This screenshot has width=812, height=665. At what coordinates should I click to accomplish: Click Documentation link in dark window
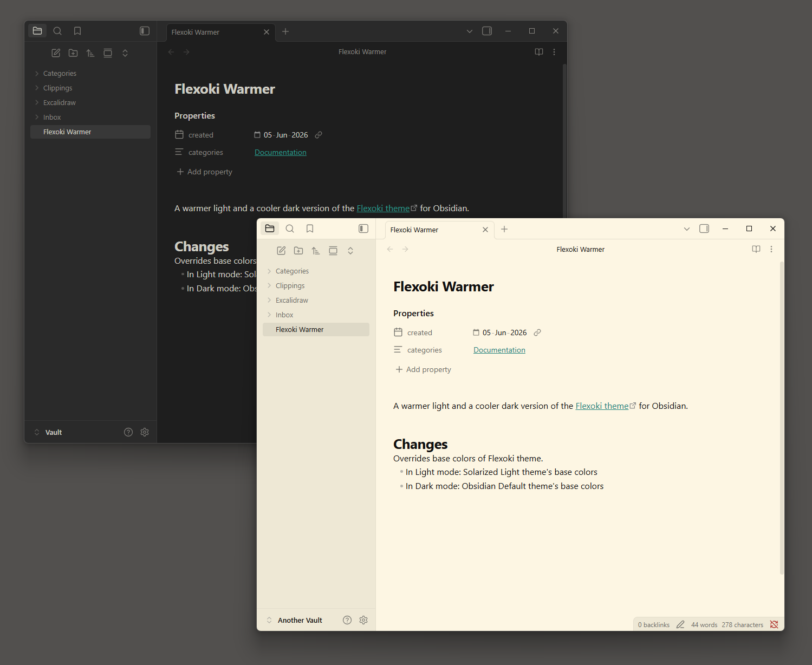point(281,152)
